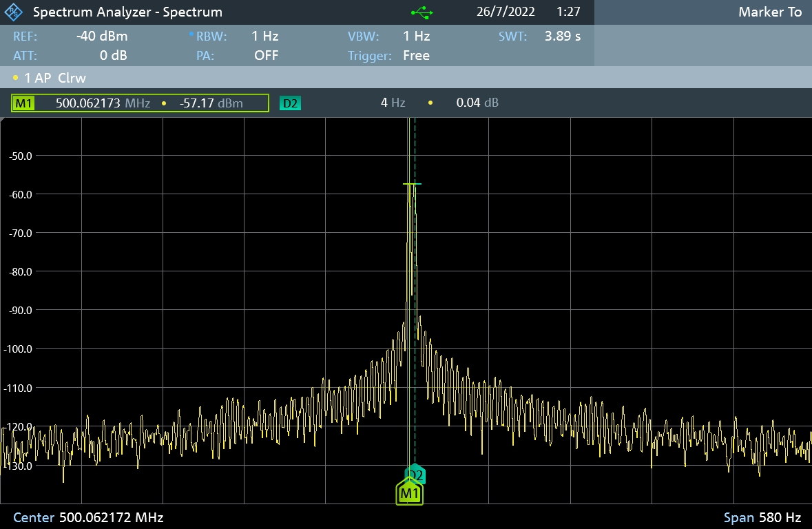Select the D2 delta marker pentagon on the frequency axis
The width and height of the screenshot is (812, 529).
coord(416,473)
